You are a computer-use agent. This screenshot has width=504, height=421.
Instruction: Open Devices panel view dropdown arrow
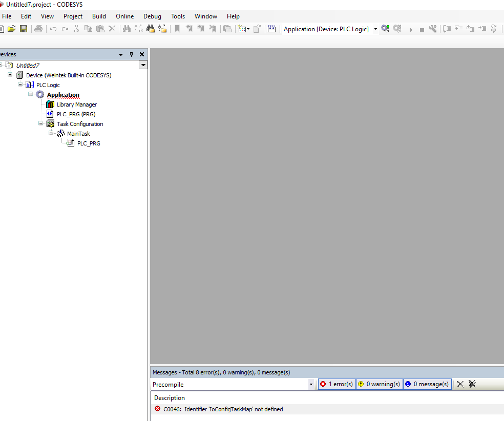(143, 65)
